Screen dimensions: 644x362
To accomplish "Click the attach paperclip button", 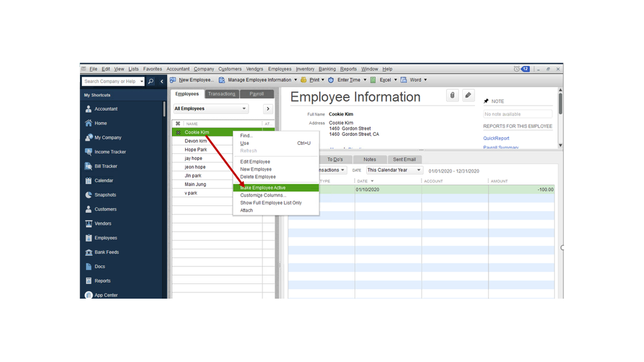I will pyautogui.click(x=452, y=95).
